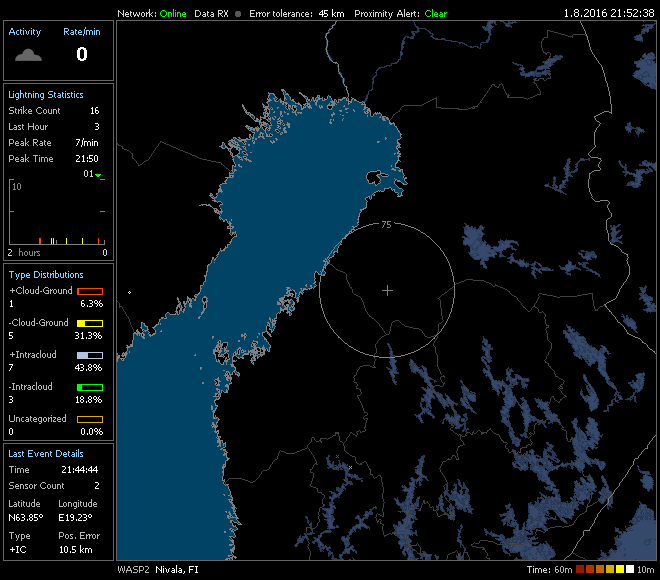660x580 pixels.
Task: Click the +Cloud-Ground orange color bar
Action: tap(90, 291)
